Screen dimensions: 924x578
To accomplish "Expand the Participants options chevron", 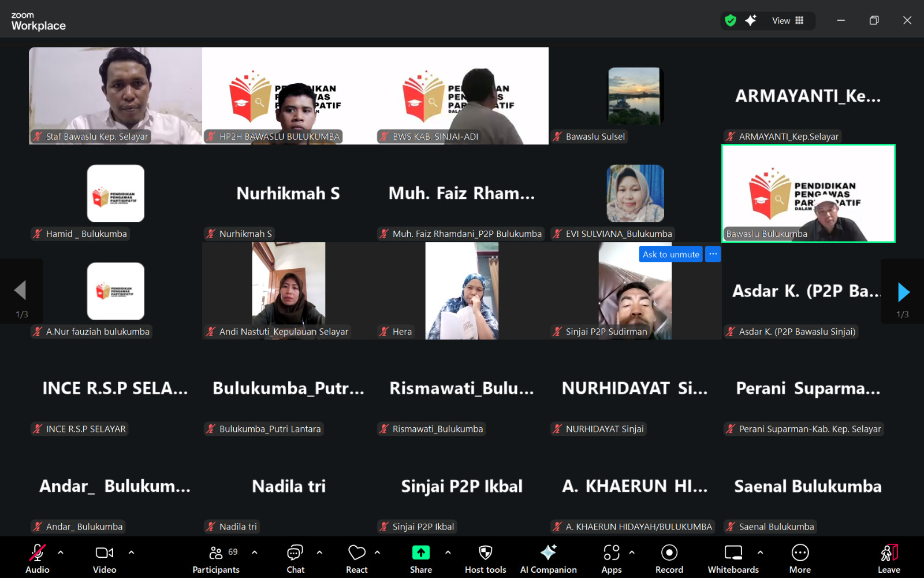I will pos(255,553).
